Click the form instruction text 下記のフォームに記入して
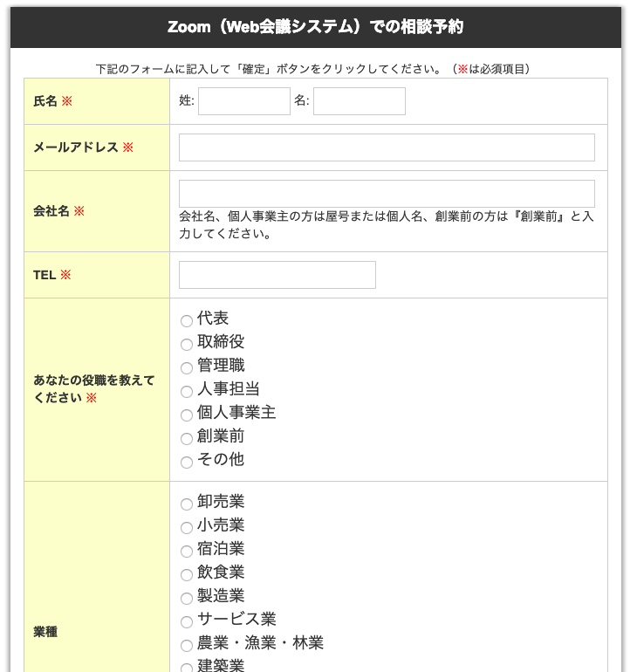This screenshot has width=637, height=672. pyautogui.click(x=312, y=69)
